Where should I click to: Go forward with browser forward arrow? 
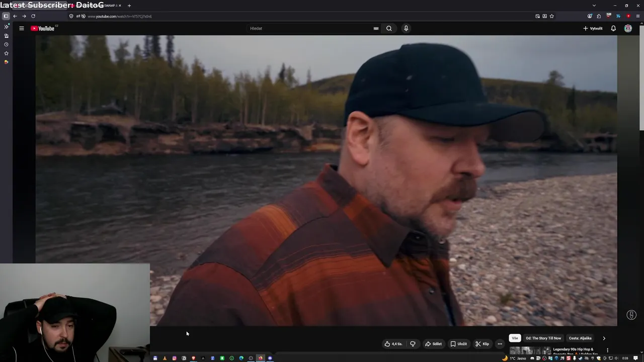pos(24,16)
